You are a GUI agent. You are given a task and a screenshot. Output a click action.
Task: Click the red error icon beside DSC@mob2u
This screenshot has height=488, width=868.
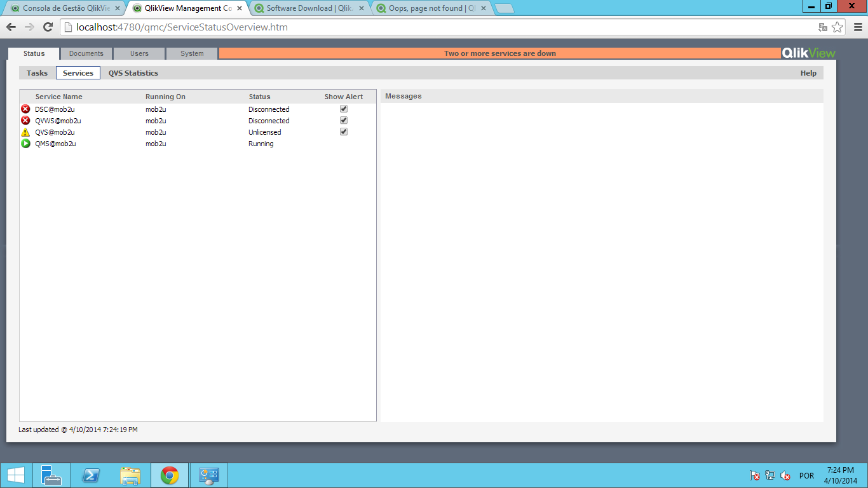click(25, 109)
